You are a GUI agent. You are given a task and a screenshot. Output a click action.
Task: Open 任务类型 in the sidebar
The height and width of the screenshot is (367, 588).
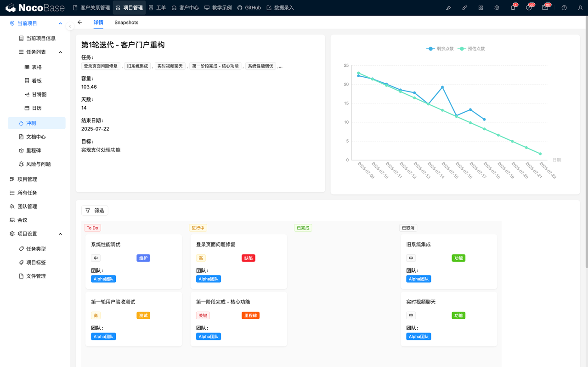37,249
